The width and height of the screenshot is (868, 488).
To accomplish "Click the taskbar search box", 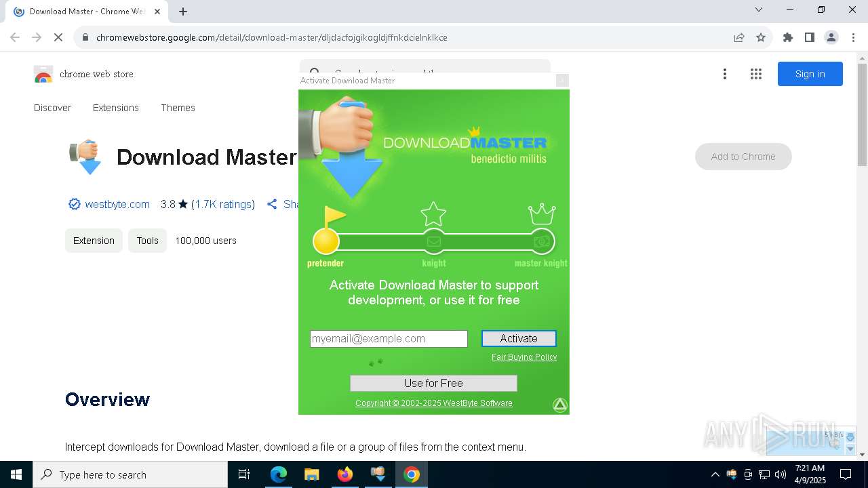I will [x=130, y=474].
